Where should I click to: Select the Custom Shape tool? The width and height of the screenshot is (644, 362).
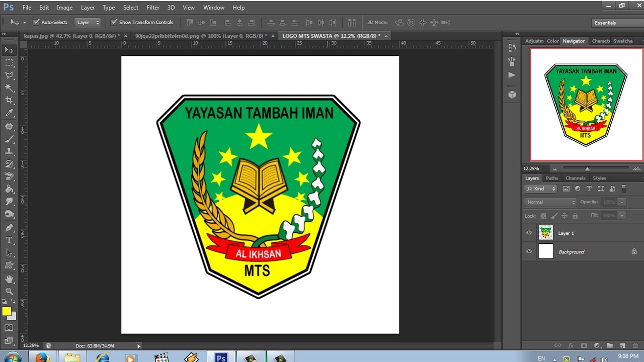pos(9,265)
